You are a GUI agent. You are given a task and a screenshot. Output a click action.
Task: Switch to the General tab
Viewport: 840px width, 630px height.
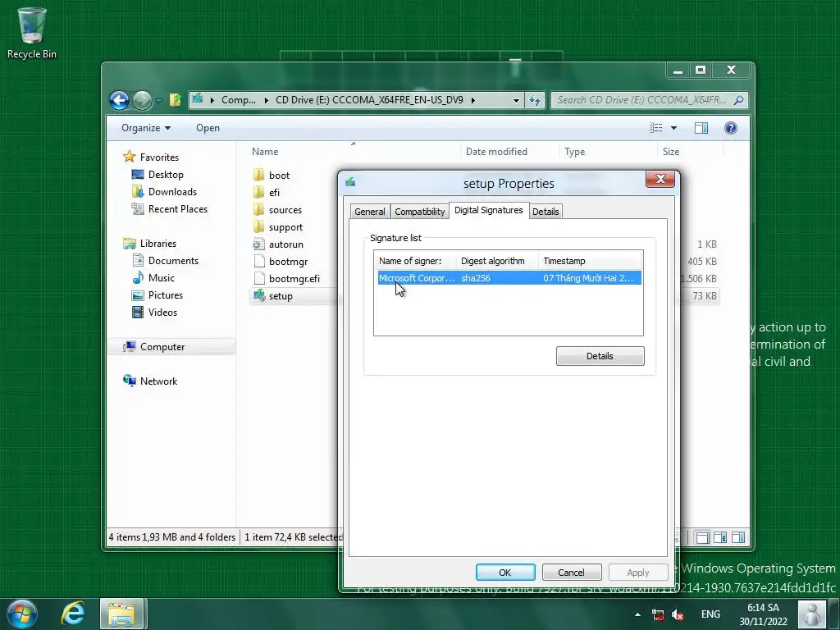click(x=370, y=212)
